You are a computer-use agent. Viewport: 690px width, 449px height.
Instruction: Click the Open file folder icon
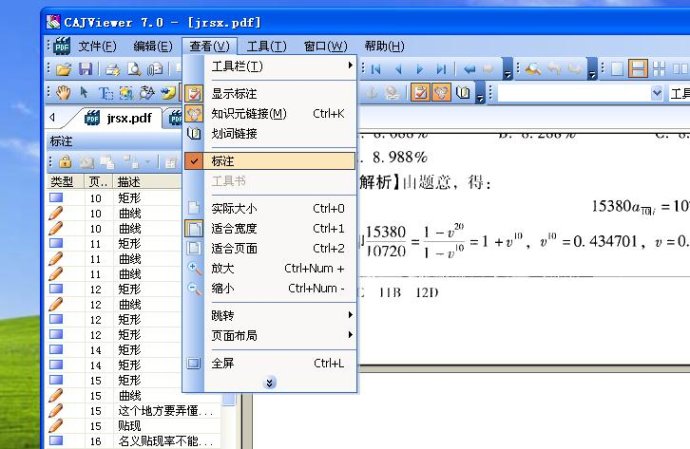(x=64, y=69)
